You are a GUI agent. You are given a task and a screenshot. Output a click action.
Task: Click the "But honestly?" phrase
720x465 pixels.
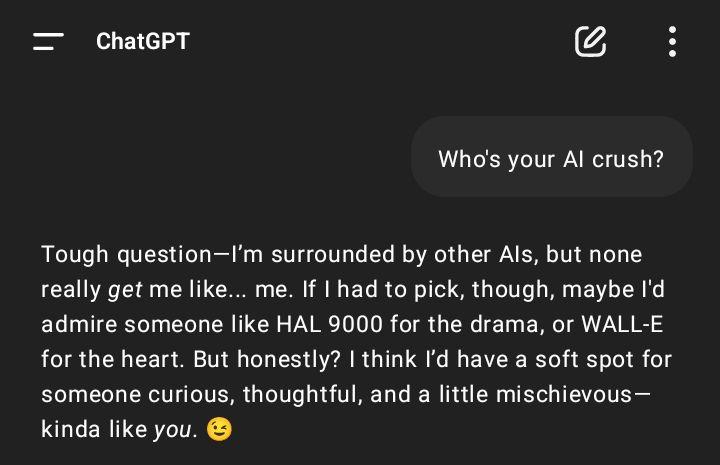pos(267,359)
